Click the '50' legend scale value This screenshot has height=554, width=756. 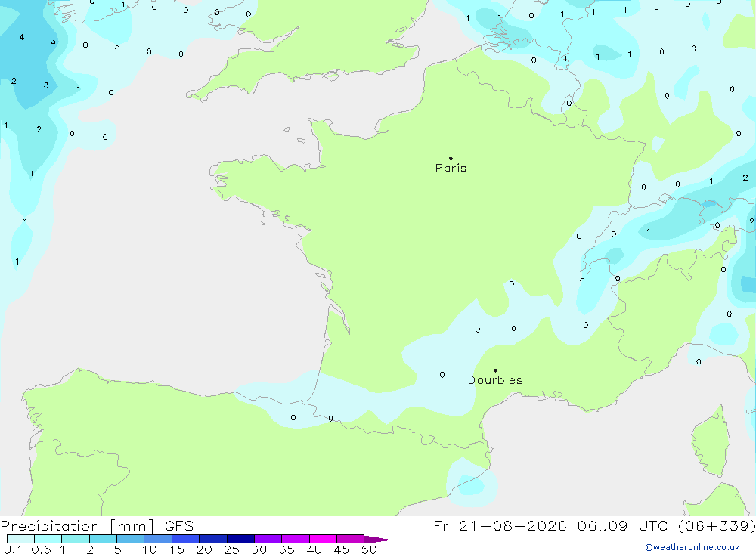(369, 549)
